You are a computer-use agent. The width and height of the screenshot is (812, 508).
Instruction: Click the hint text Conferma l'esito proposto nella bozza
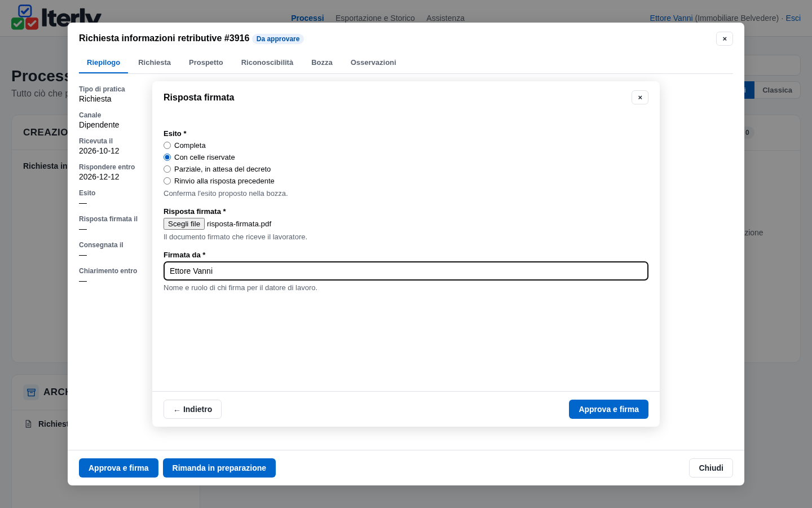(x=226, y=194)
